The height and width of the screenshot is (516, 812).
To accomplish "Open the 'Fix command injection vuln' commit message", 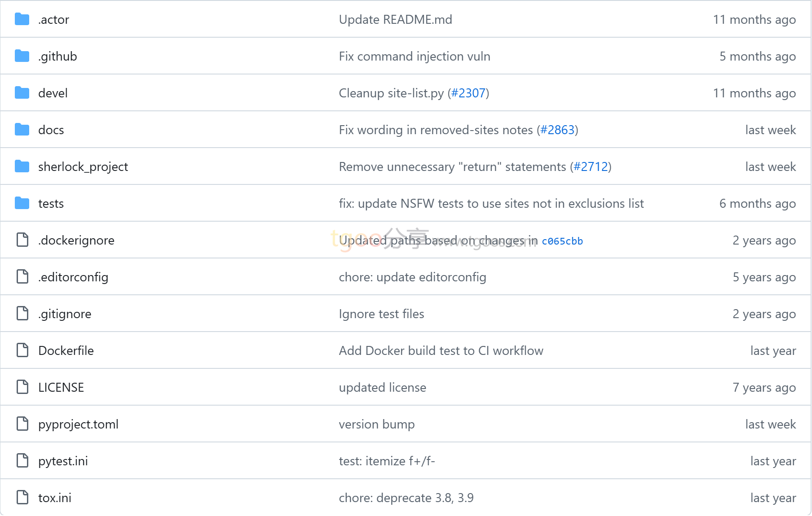I will click(415, 56).
